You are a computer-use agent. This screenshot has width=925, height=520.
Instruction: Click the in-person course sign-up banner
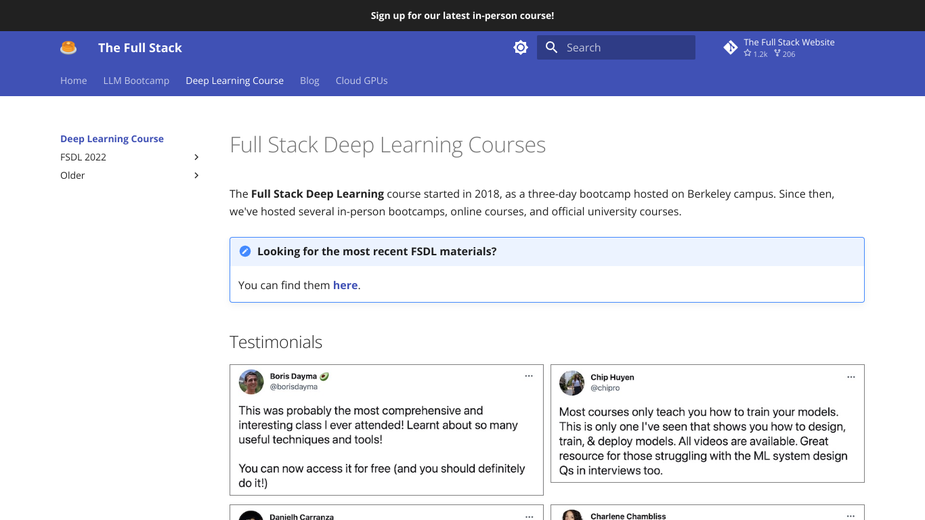point(462,15)
